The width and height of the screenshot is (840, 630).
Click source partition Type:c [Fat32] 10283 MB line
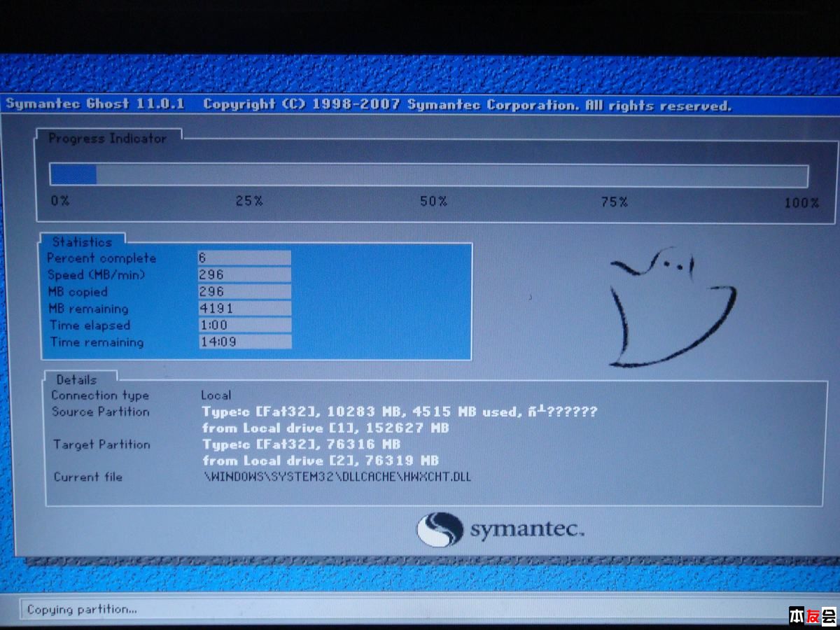pyautogui.click(x=400, y=412)
